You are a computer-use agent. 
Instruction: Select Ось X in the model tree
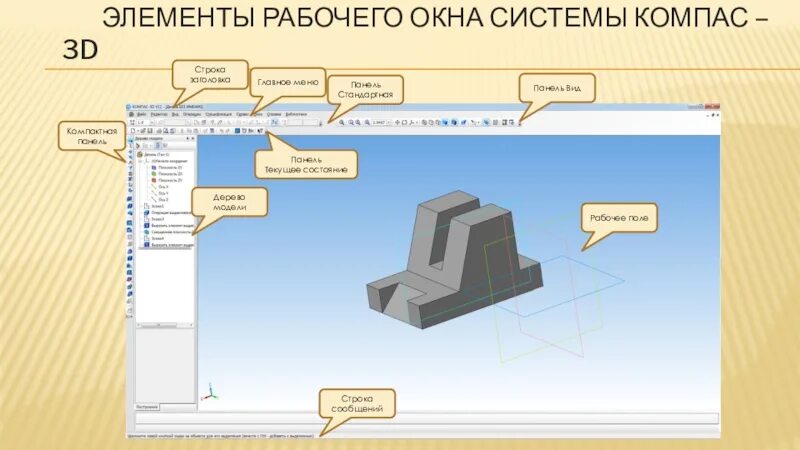[160, 187]
